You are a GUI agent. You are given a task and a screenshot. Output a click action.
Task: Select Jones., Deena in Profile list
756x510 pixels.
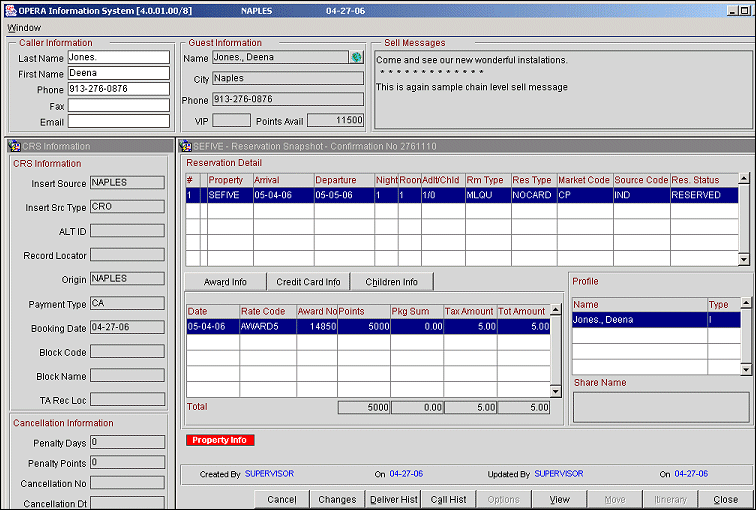[638, 320]
